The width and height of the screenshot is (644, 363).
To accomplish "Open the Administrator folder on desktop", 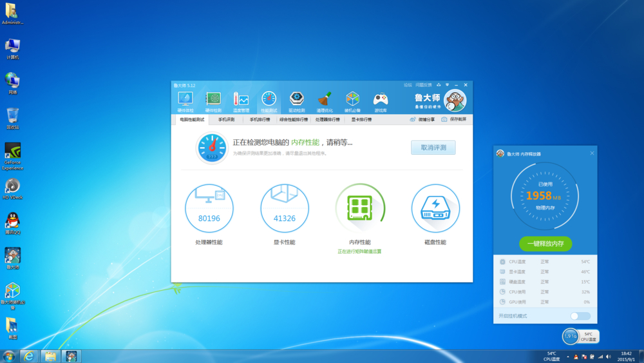I will [x=13, y=14].
